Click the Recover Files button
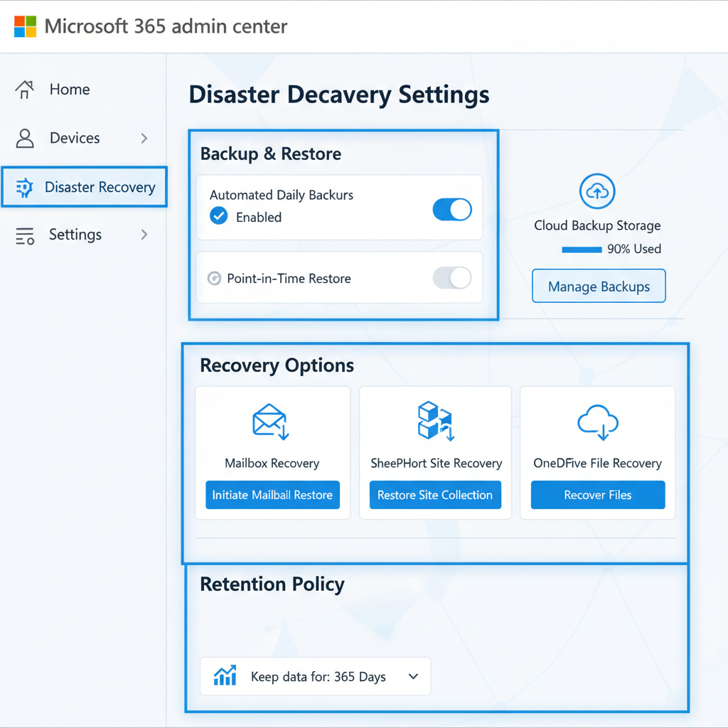Image resolution: width=728 pixels, height=728 pixels. (x=597, y=495)
